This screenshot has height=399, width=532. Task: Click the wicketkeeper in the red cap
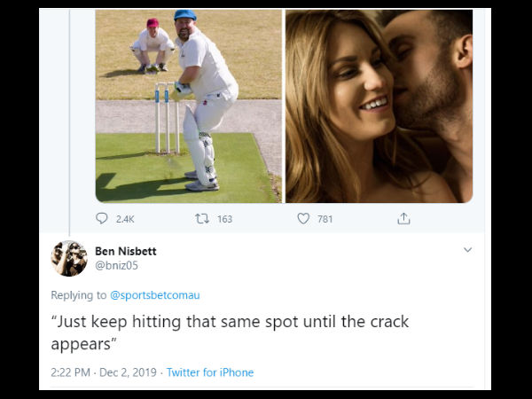click(153, 43)
